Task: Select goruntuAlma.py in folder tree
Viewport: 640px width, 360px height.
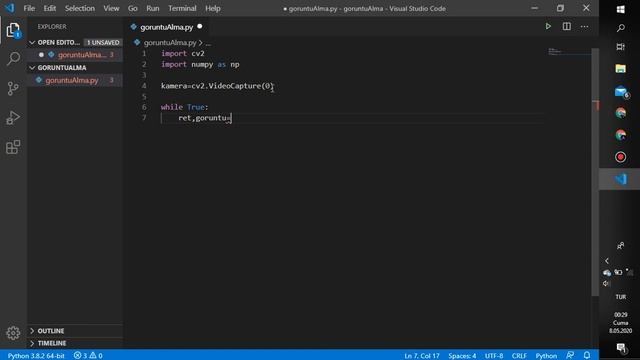Action: coord(76,80)
